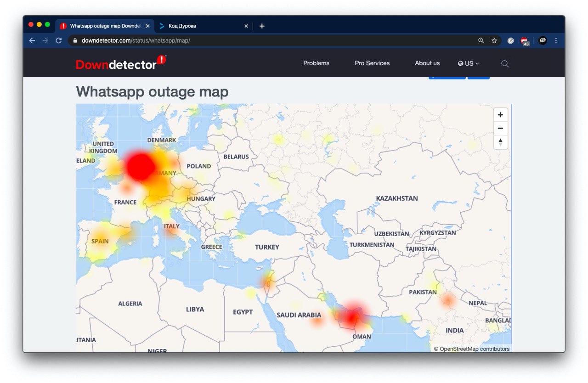588x383 pixels.
Task: Open the About us menu item
Action: pos(427,63)
